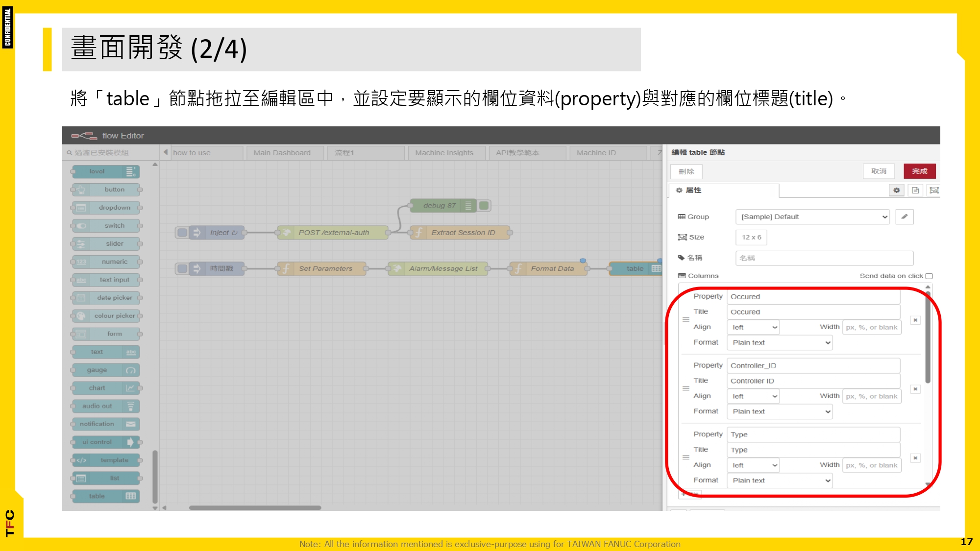Switch to Main Dashboard tab
This screenshot has height=551, width=980.
(x=282, y=153)
